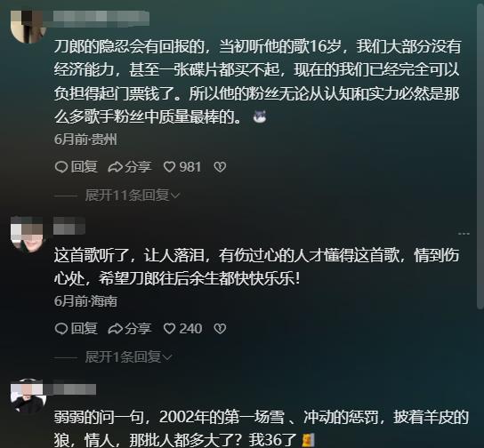Like the comment with 981 likes
This screenshot has width=484, height=448.
[x=169, y=167]
